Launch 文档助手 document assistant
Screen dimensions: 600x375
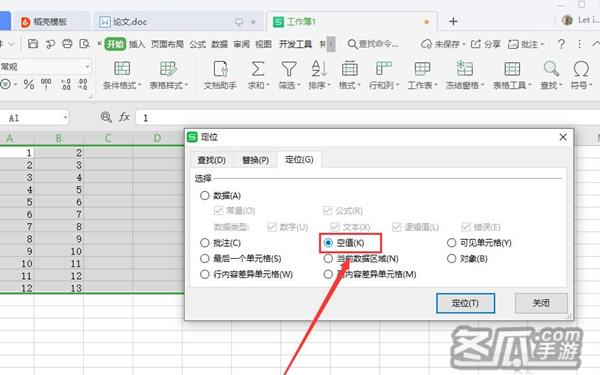tap(220, 75)
